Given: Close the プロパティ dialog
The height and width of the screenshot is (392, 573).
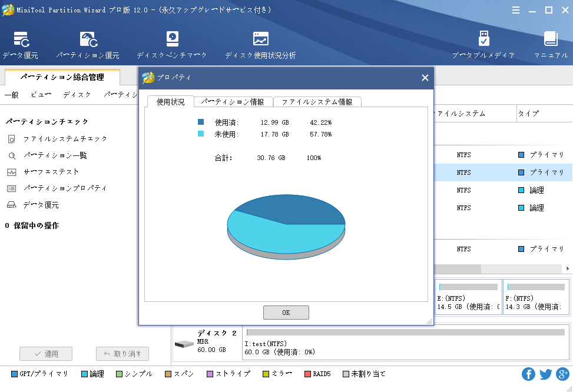Looking at the screenshot, I should click(x=425, y=78).
